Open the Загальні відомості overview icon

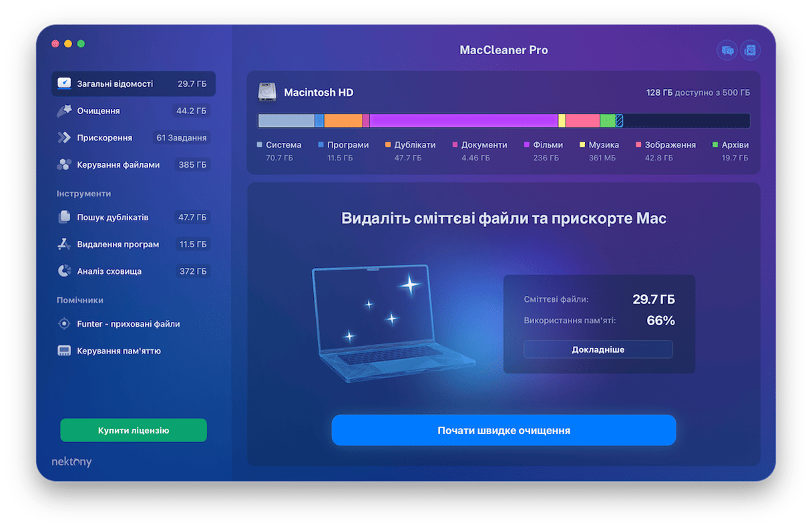point(64,83)
